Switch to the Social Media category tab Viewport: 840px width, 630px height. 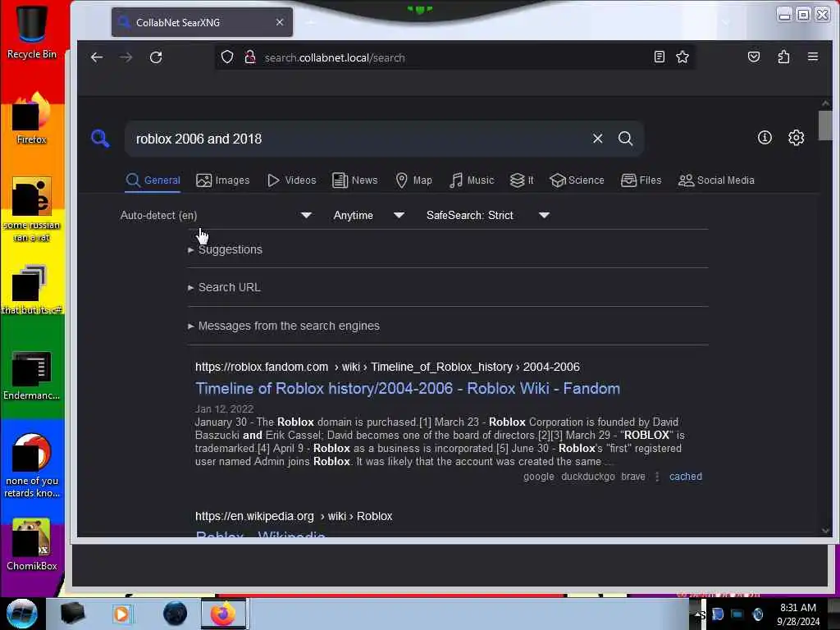(x=716, y=180)
